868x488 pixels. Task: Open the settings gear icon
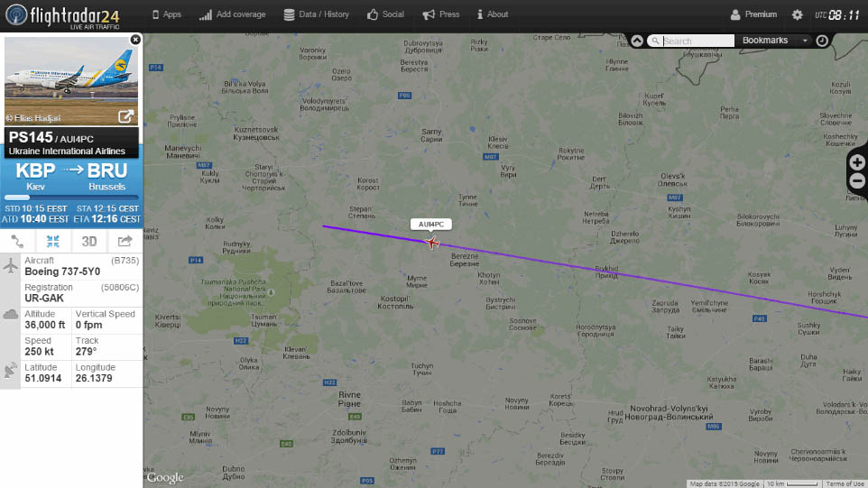tap(797, 15)
